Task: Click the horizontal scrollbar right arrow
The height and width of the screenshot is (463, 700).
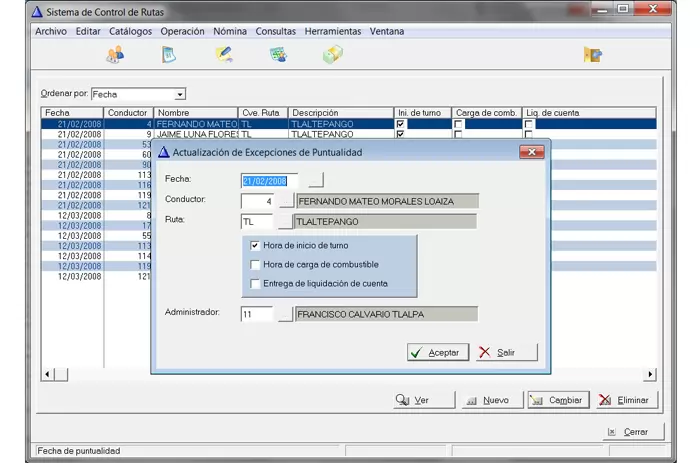Action: pos(650,374)
